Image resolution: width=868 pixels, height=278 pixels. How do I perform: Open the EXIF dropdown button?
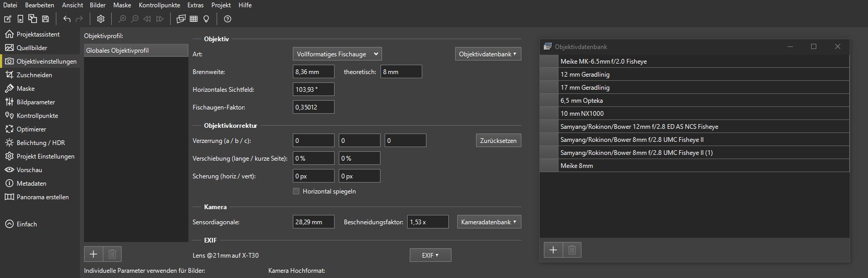pyautogui.click(x=430, y=256)
